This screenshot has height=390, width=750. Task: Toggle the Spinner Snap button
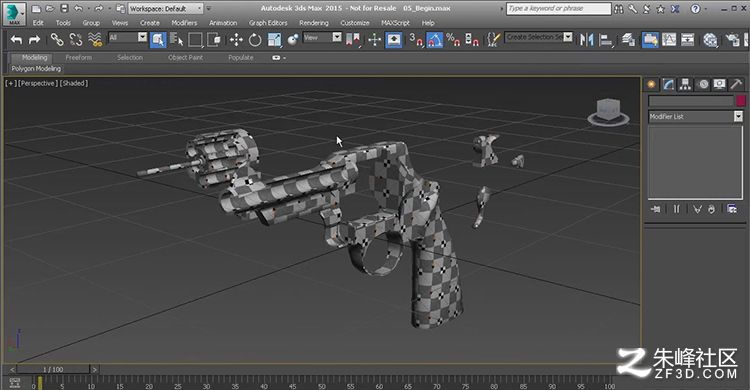click(x=472, y=40)
